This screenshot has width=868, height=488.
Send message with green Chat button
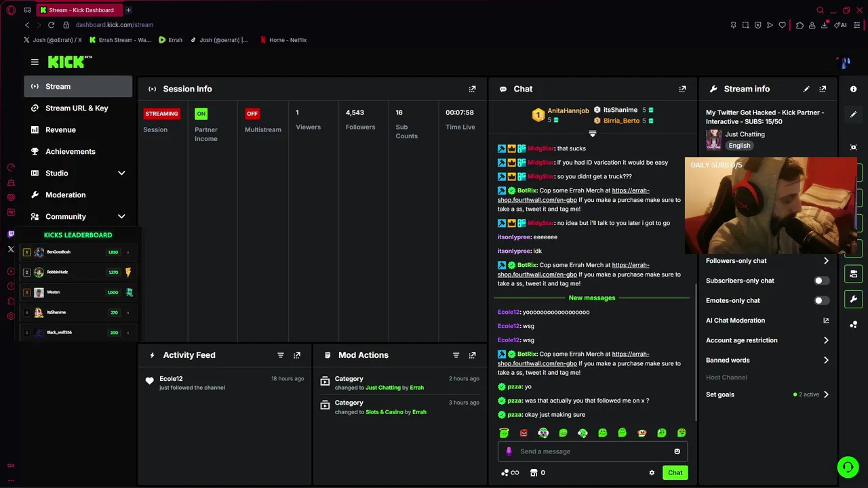[x=675, y=472]
